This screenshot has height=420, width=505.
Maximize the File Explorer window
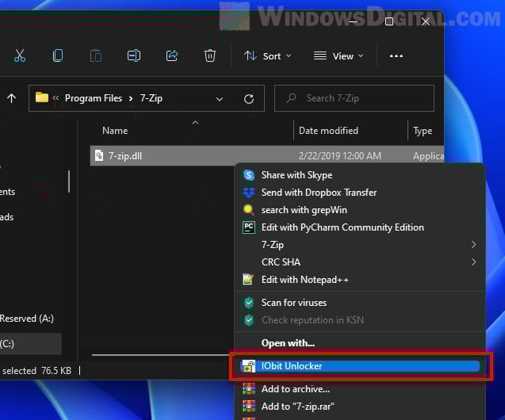(x=389, y=21)
